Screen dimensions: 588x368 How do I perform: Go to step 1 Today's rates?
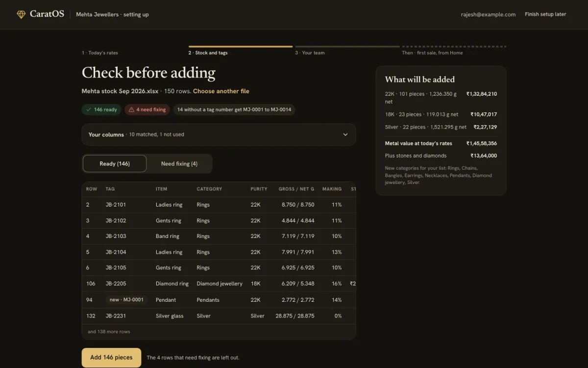[100, 53]
